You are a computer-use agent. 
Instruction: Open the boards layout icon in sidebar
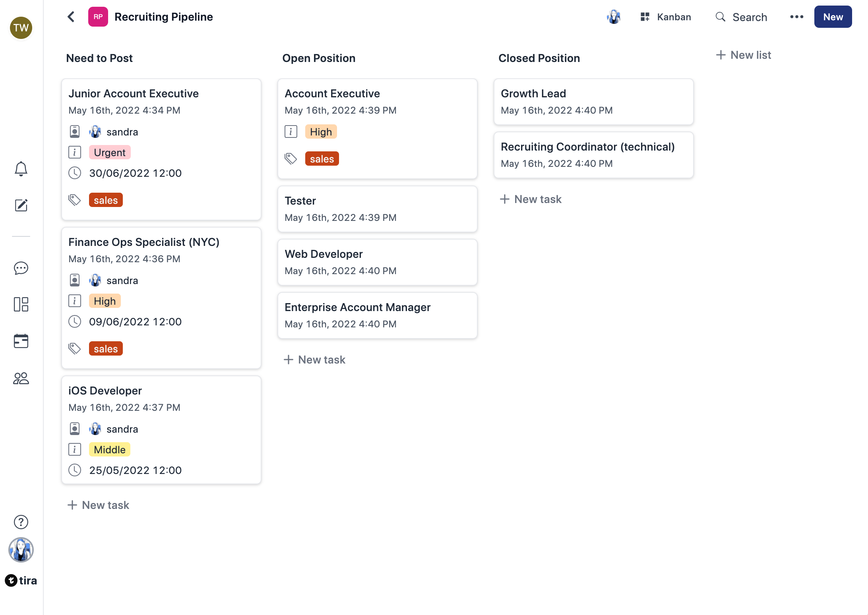[21, 304]
